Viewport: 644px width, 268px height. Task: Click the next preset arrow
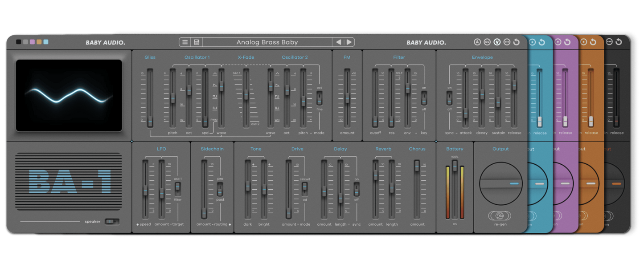348,42
